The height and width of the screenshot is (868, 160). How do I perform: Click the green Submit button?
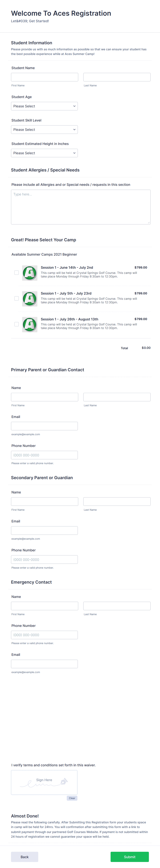129,857
